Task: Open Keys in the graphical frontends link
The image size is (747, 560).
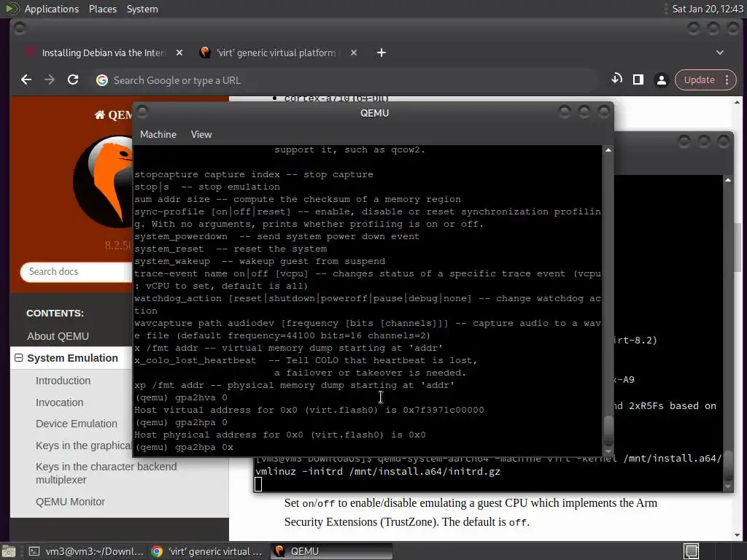Action: click(83, 446)
